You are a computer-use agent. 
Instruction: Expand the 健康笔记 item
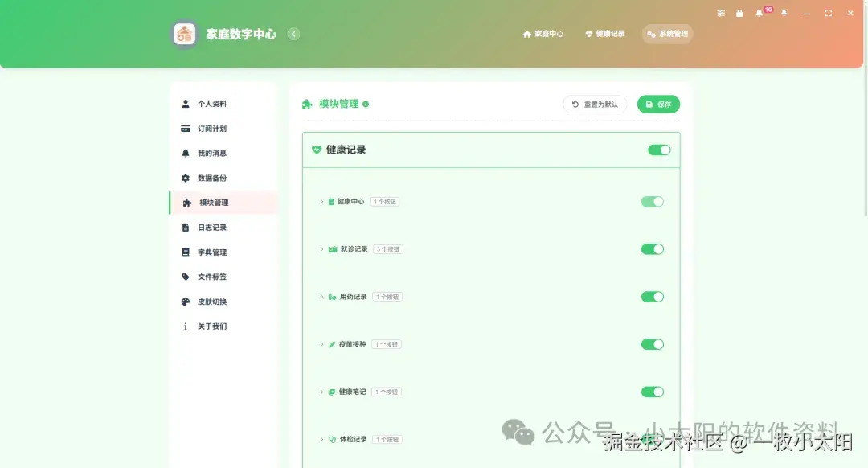(x=322, y=392)
